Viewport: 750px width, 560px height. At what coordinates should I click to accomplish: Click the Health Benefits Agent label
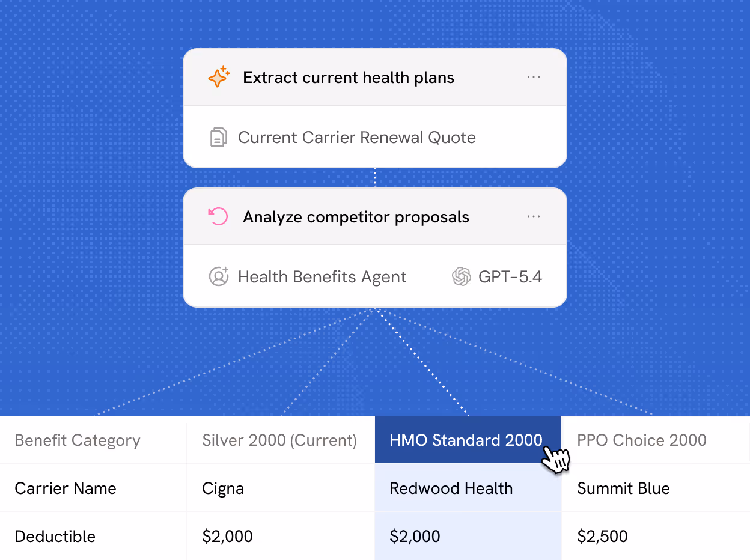(322, 276)
